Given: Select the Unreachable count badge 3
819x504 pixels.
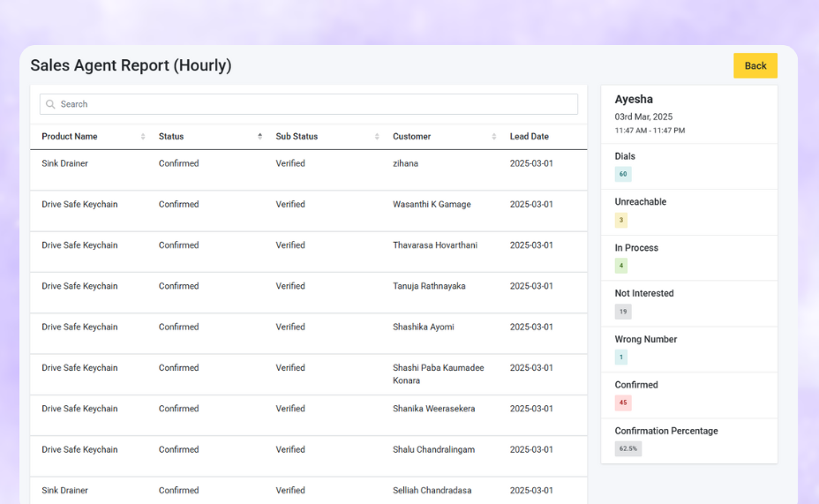Looking at the screenshot, I should pyautogui.click(x=621, y=220).
